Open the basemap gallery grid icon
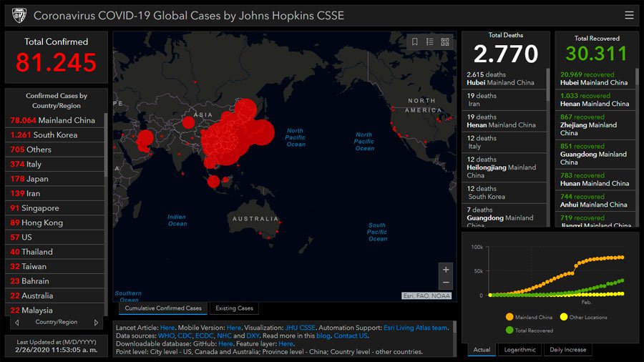Image resolution: width=644 pixels, height=362 pixels. [x=445, y=42]
